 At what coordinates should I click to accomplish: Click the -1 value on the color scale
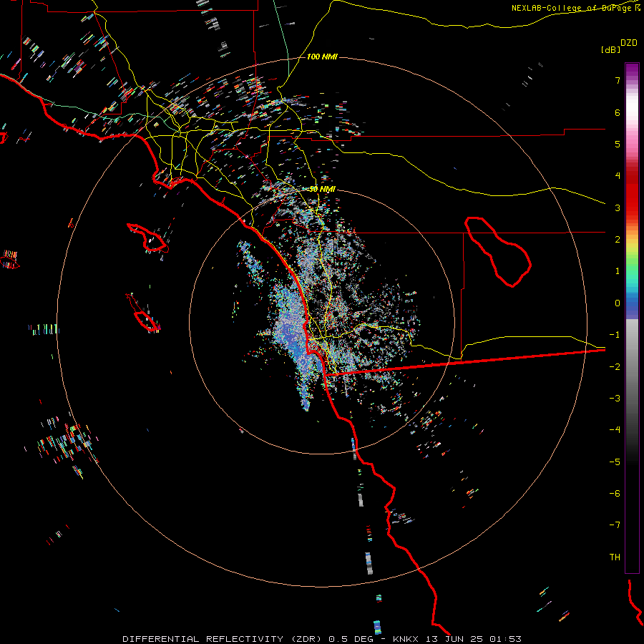coord(615,335)
